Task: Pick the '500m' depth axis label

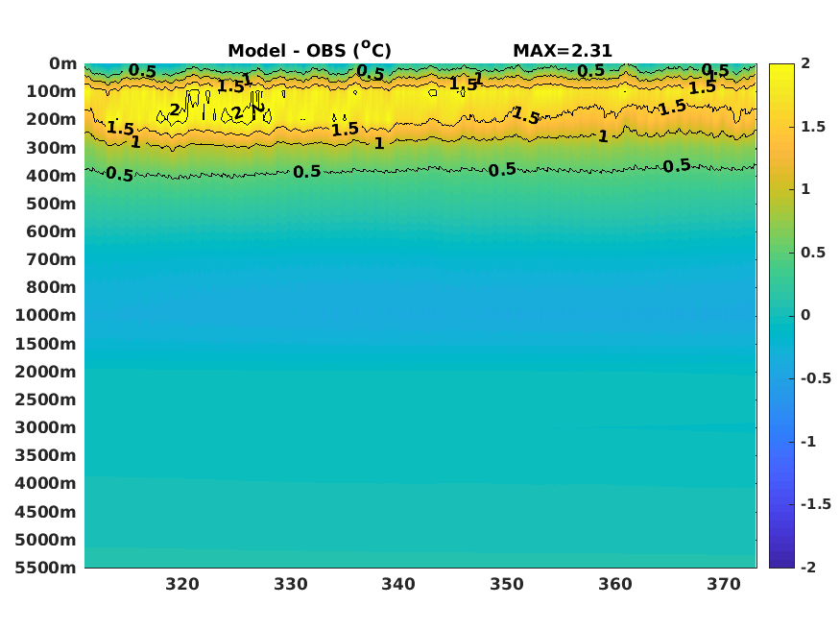Action: pos(52,205)
